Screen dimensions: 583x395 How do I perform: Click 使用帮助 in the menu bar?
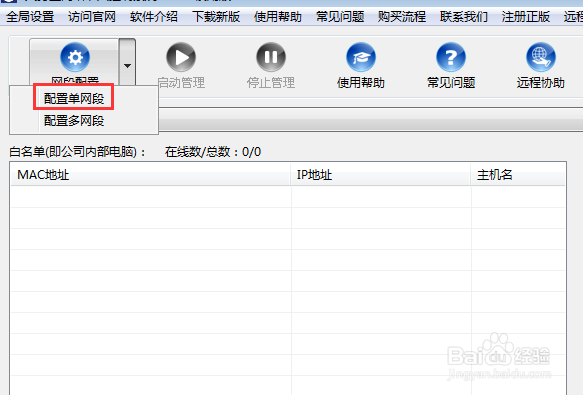click(278, 17)
